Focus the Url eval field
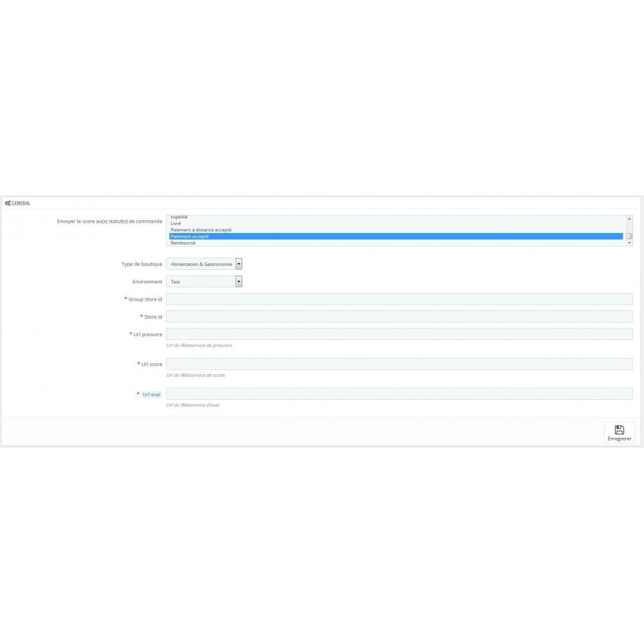The width and height of the screenshot is (644, 644). point(399,394)
